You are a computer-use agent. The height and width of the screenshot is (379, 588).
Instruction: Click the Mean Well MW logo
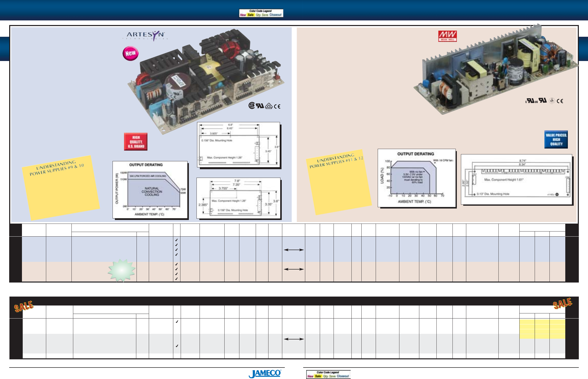(447, 36)
